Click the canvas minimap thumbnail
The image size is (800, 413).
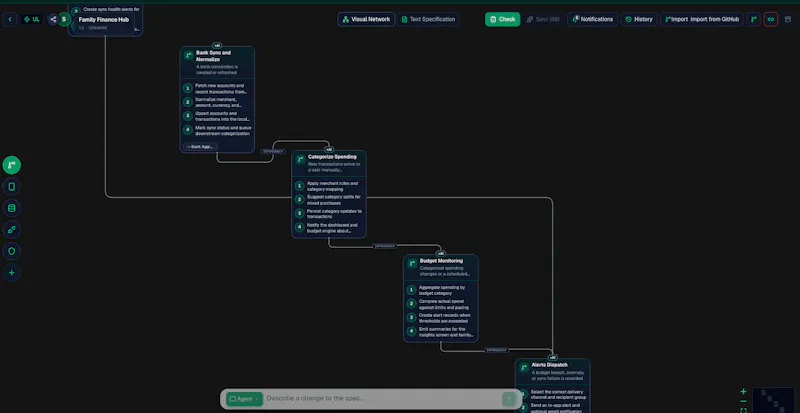(x=772, y=400)
